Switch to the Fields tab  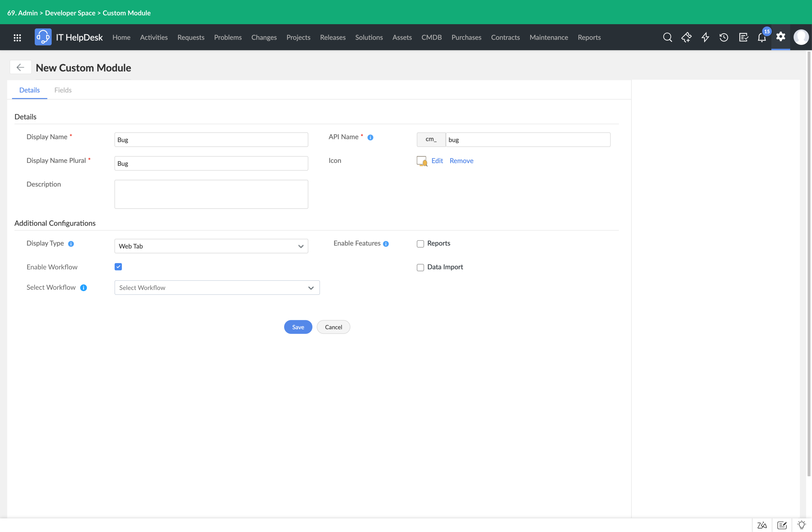coord(63,90)
